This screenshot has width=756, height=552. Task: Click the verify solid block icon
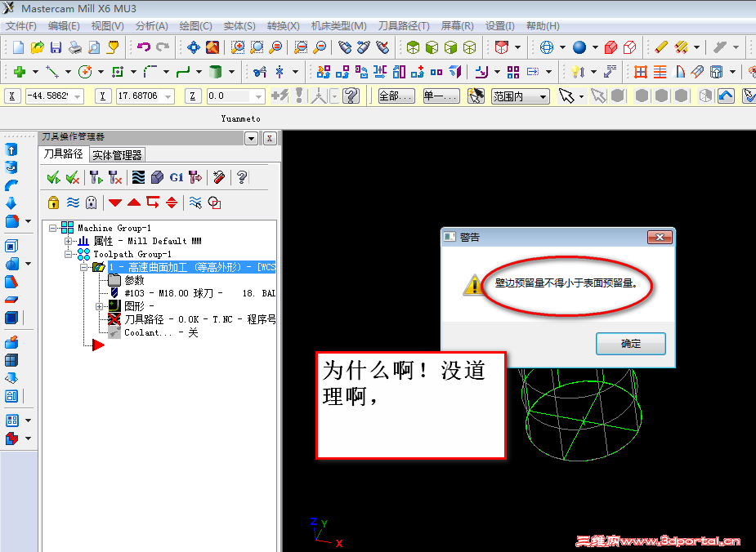tap(157, 178)
